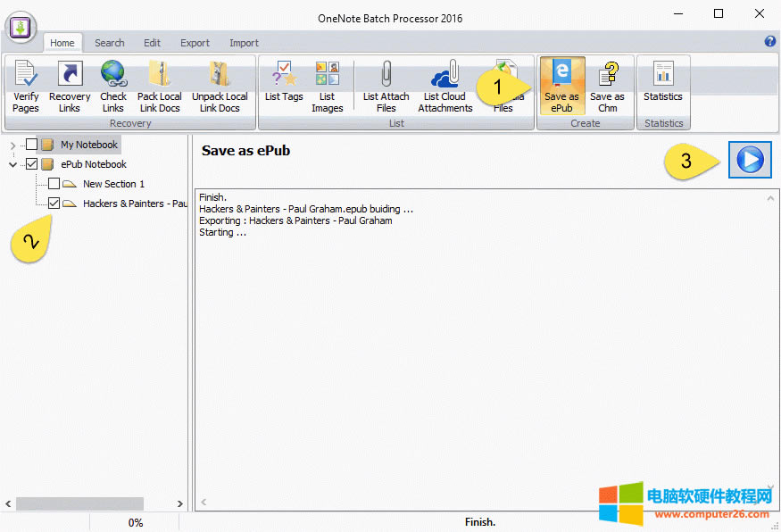
Task: Open the Search ribbon tab
Action: coord(109,42)
